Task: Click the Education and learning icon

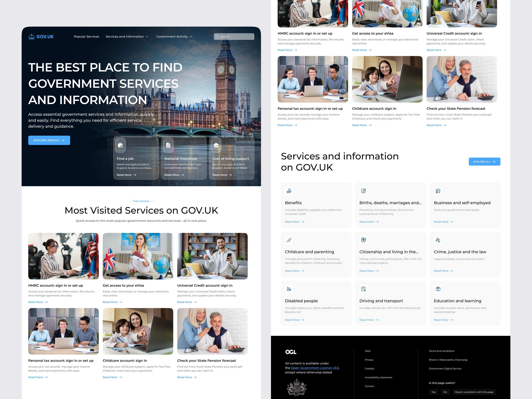Action: pos(438,289)
